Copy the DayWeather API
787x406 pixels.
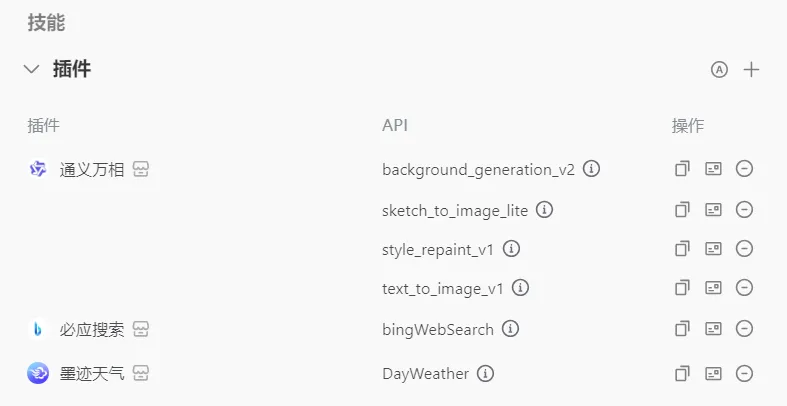pos(682,373)
